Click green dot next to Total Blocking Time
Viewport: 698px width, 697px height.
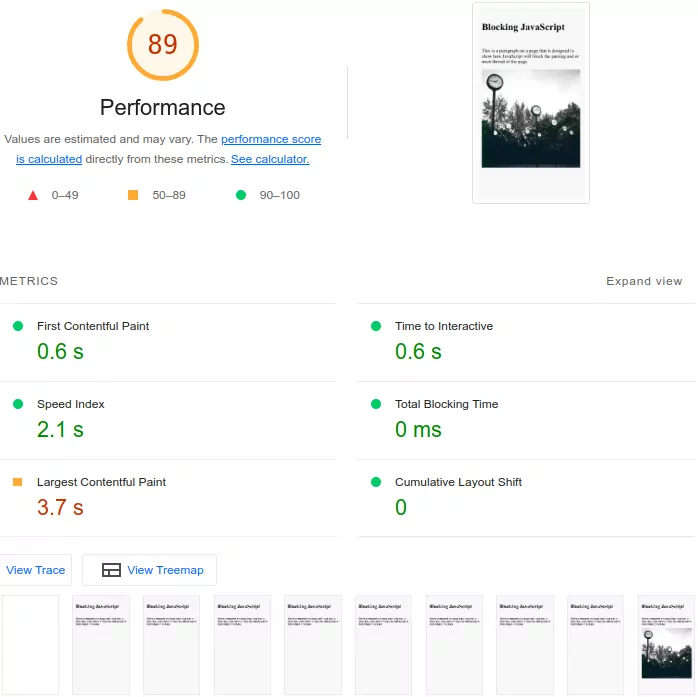pos(376,404)
